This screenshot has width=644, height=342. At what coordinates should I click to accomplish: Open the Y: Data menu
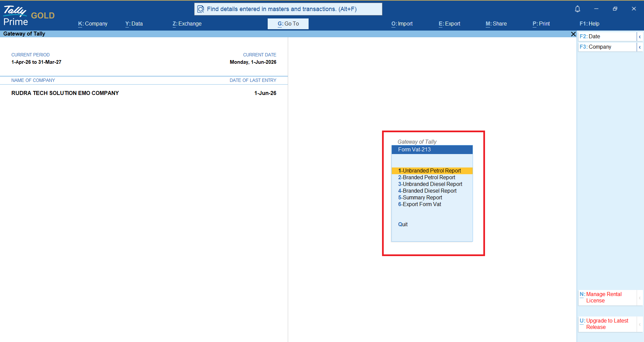134,24
